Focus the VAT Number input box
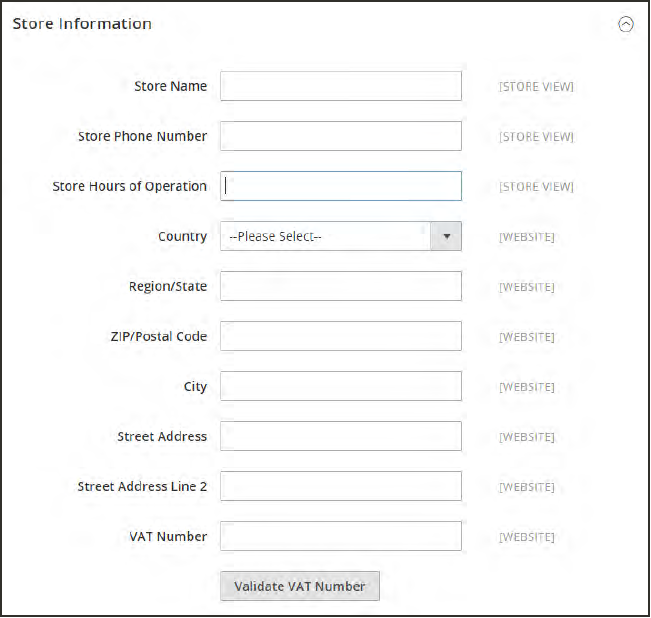Image resolution: width=651 pixels, height=618 pixels. [341, 537]
